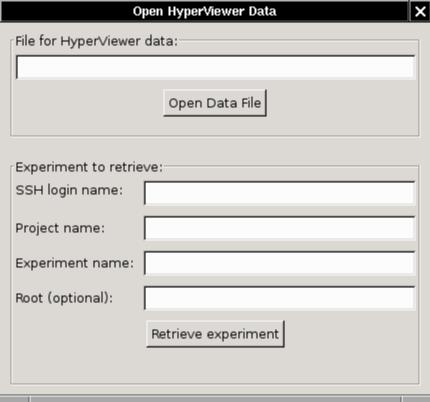Screen dimensions: 430x402
Task: Click the bar along the dialog's bottom edge
Action: point(216,399)
